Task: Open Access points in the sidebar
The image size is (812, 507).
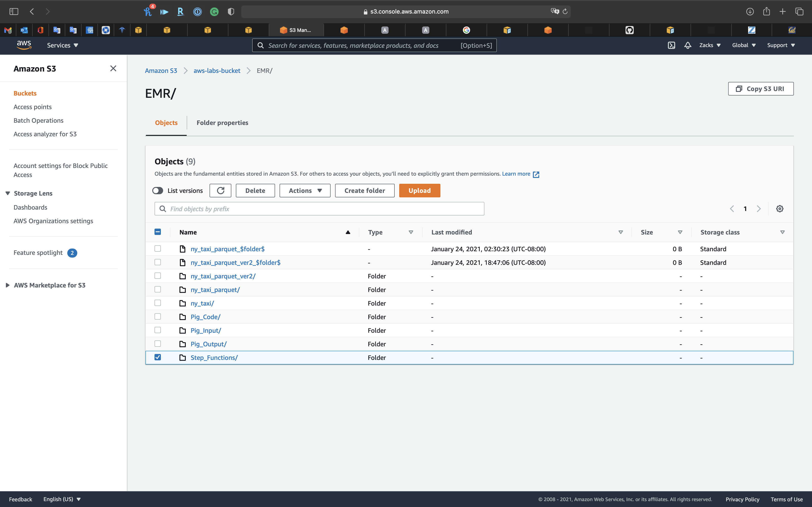Action: (33, 107)
